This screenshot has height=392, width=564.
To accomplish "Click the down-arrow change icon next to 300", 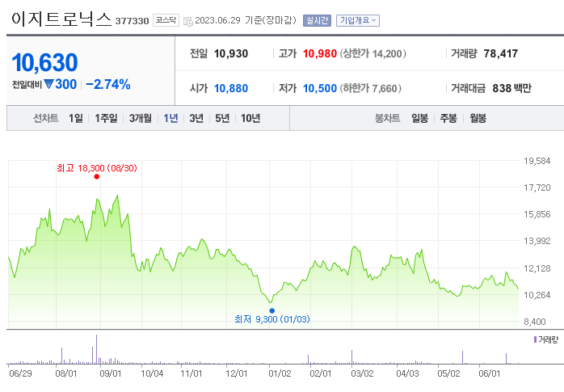I will (x=49, y=85).
